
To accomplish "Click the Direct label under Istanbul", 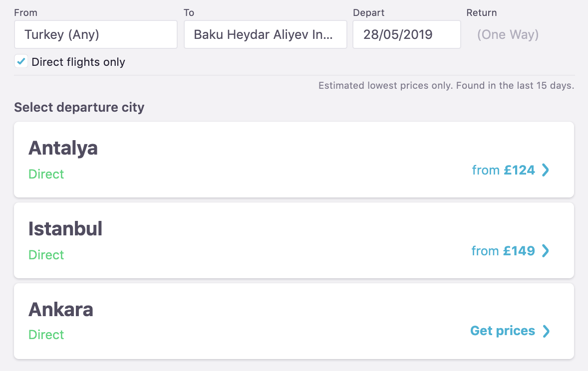I will [46, 255].
